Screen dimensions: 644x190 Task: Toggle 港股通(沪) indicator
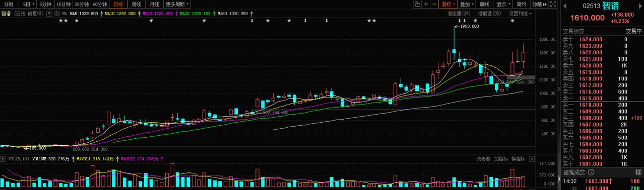pyautogui.click(x=460, y=14)
